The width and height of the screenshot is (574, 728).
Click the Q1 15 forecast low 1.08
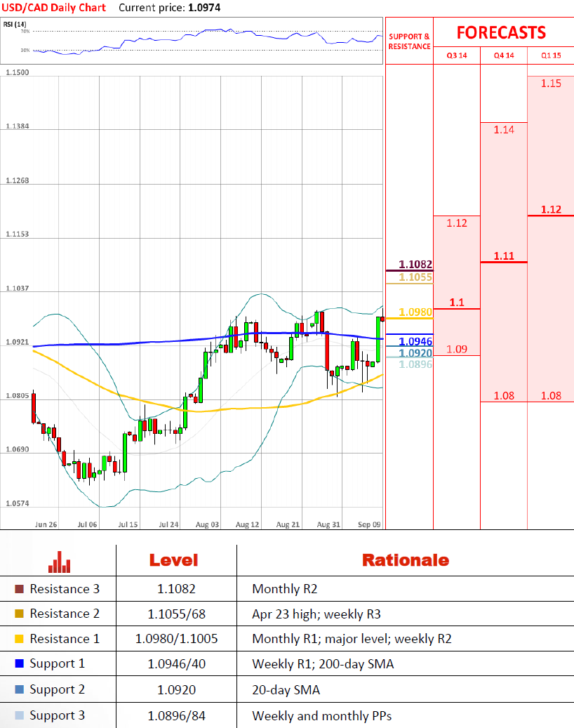point(551,395)
